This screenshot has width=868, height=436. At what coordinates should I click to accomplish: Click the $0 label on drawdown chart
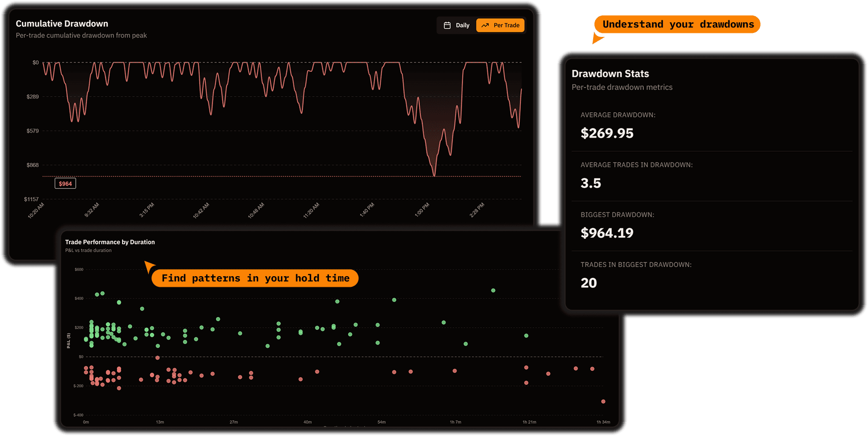point(35,63)
